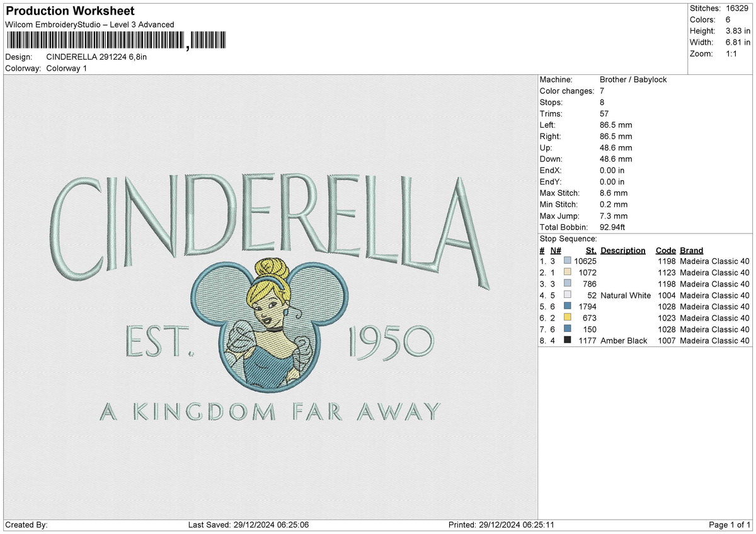Select the Min Stitch value 0.2 mm

[613, 204]
